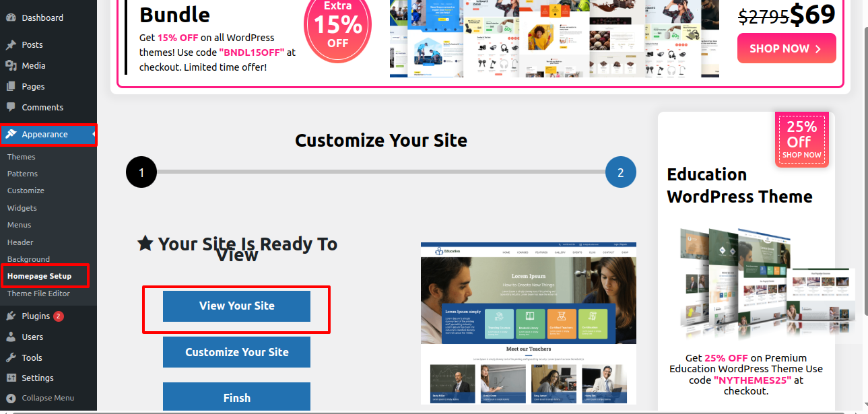
Task: Click the star icon beside Your Site heading
Action: 145,244
